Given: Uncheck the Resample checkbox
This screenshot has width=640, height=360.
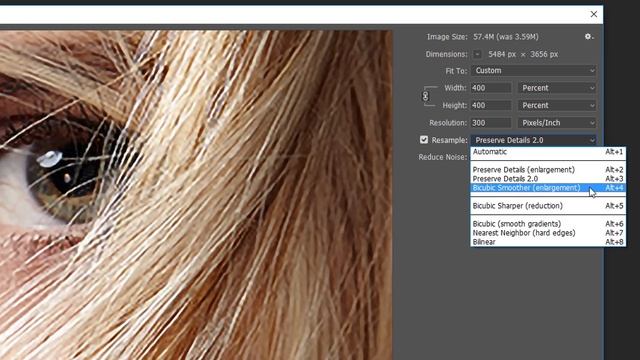Looking at the screenshot, I should click(424, 140).
